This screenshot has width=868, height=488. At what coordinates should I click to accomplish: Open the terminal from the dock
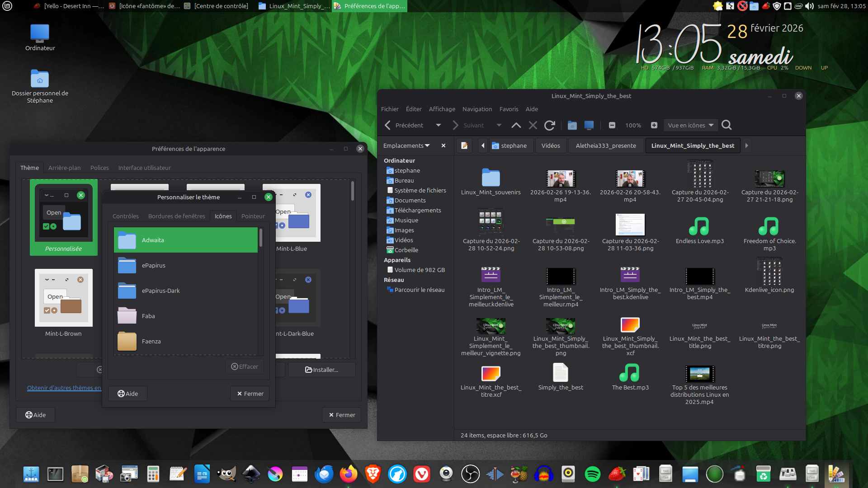[56, 474]
